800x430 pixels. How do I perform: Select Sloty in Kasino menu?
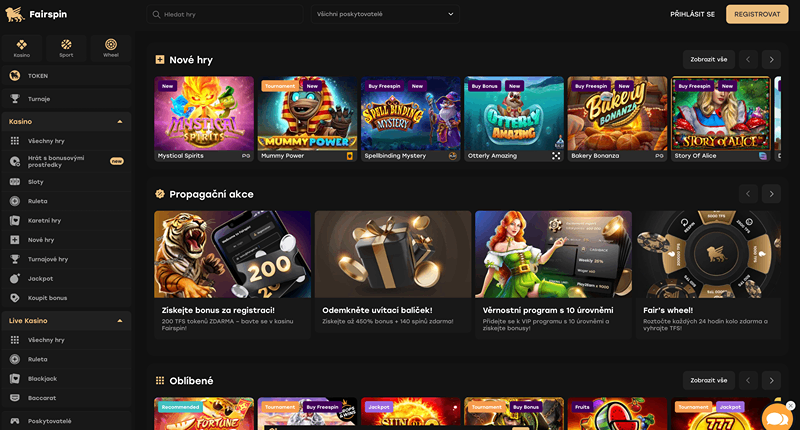tap(66, 182)
